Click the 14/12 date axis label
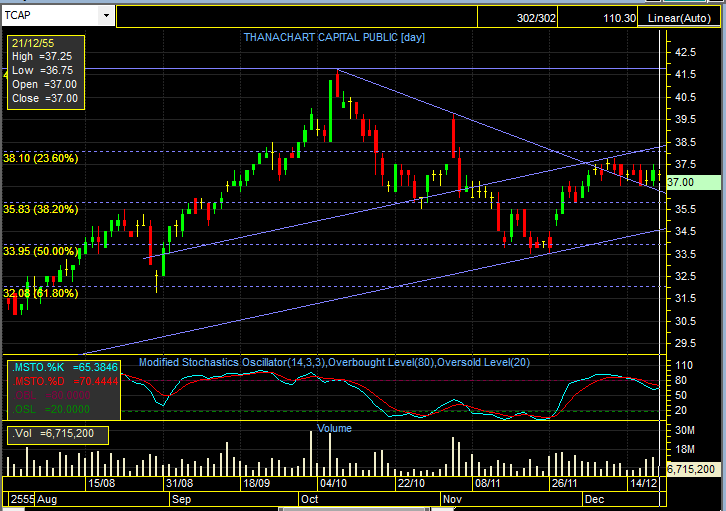 (x=644, y=483)
